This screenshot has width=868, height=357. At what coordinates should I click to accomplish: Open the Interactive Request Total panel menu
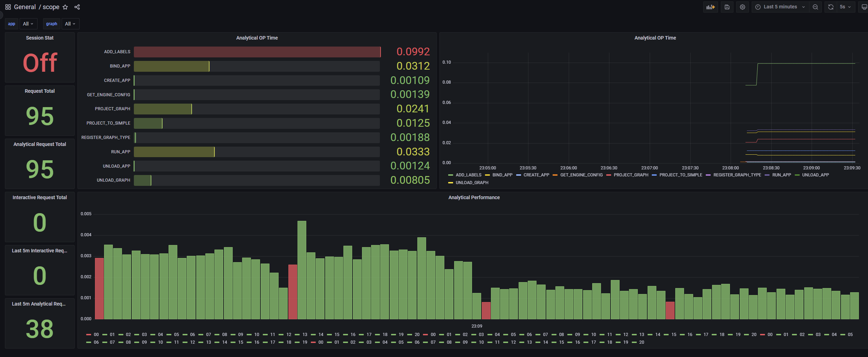click(40, 197)
